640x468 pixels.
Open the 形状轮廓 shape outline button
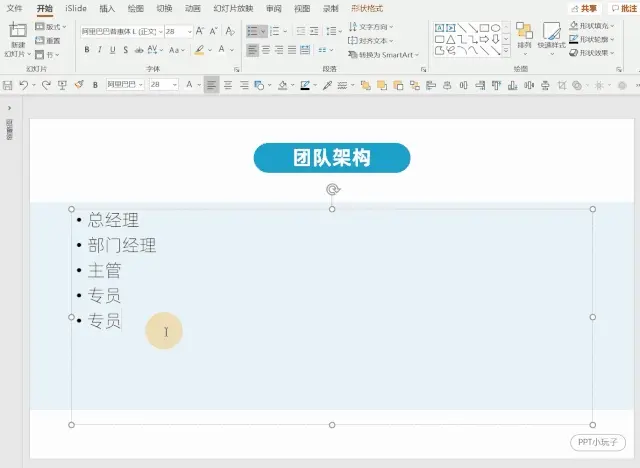pos(592,39)
